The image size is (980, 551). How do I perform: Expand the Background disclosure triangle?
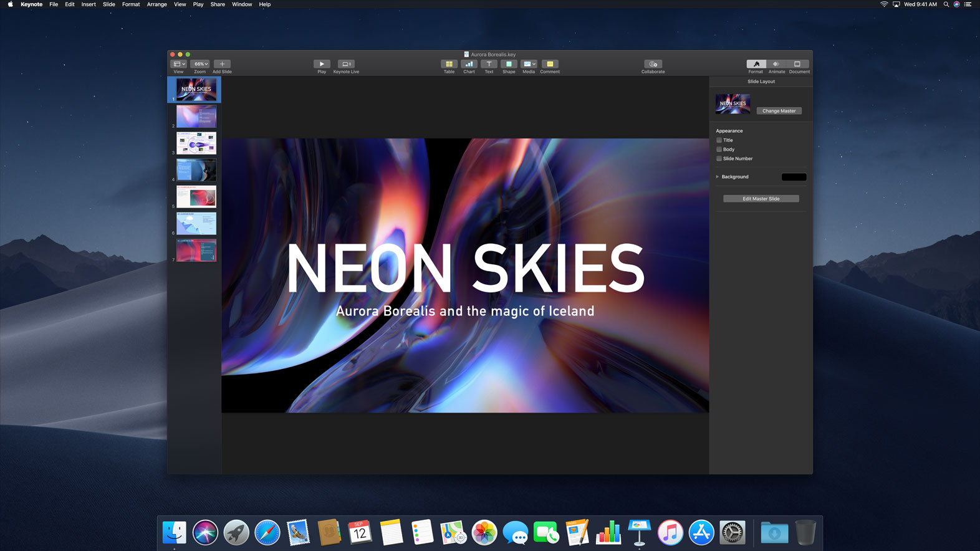(x=718, y=177)
